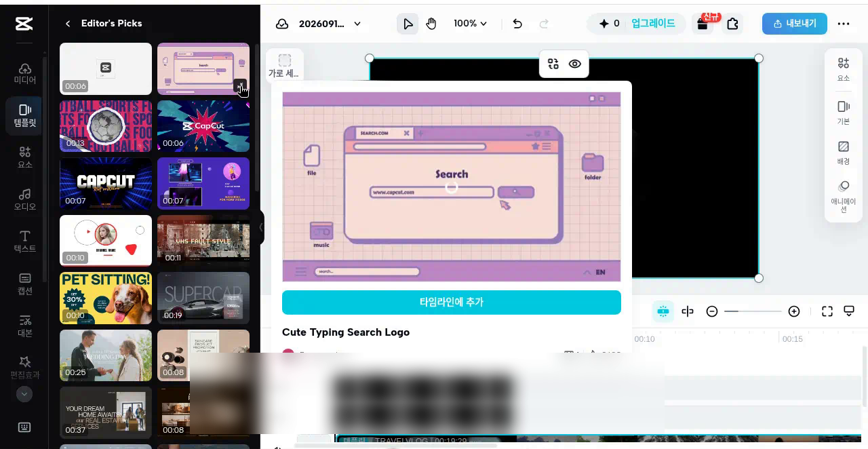Expand more sidebar items chevron
Viewport: 868px width, 449px height.
click(x=24, y=394)
